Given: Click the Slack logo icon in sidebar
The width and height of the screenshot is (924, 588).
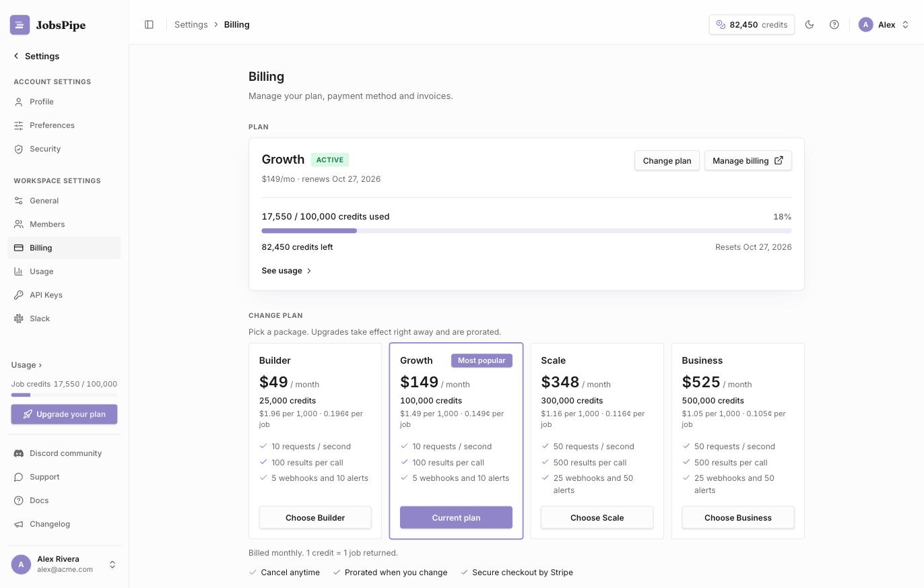Looking at the screenshot, I should tap(19, 319).
